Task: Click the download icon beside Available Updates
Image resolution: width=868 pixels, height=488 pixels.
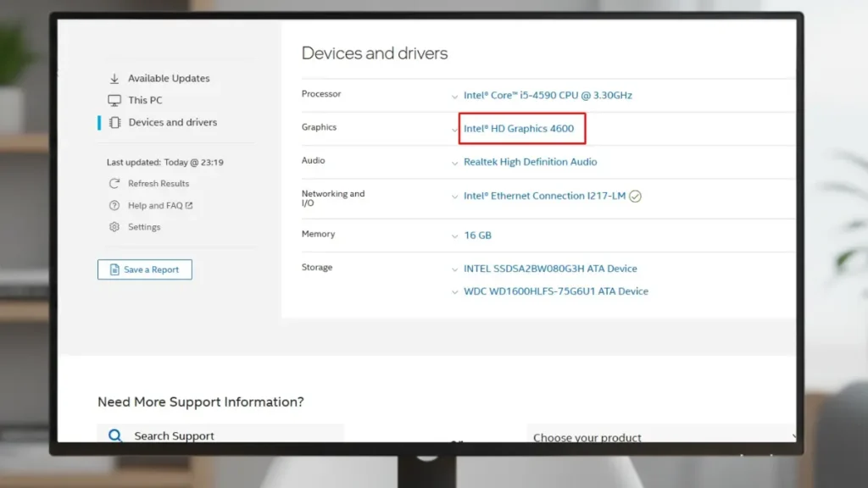Action: [x=114, y=78]
